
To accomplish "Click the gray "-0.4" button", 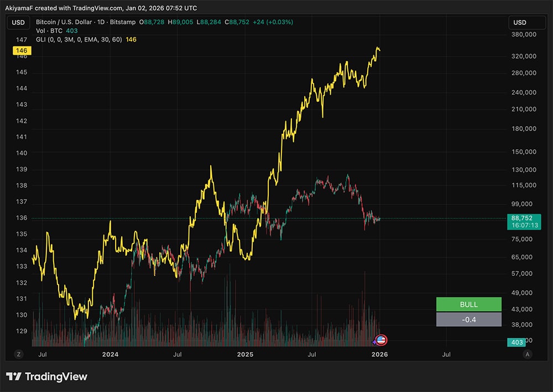I will 469,319.
